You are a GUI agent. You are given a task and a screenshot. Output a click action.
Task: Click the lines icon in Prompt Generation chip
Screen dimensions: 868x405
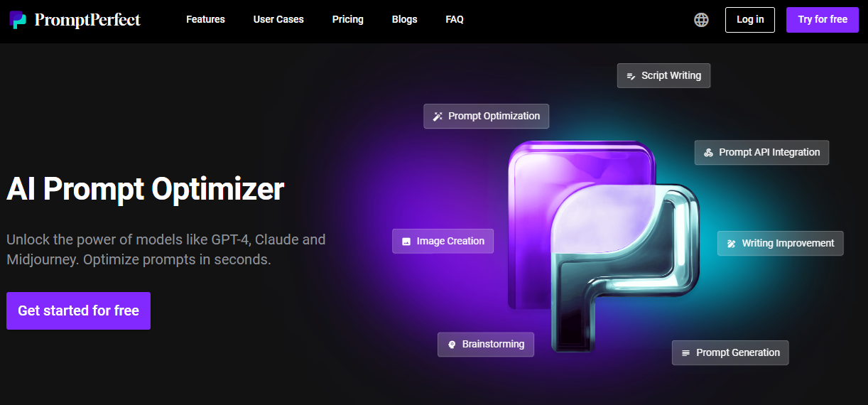pyautogui.click(x=685, y=353)
